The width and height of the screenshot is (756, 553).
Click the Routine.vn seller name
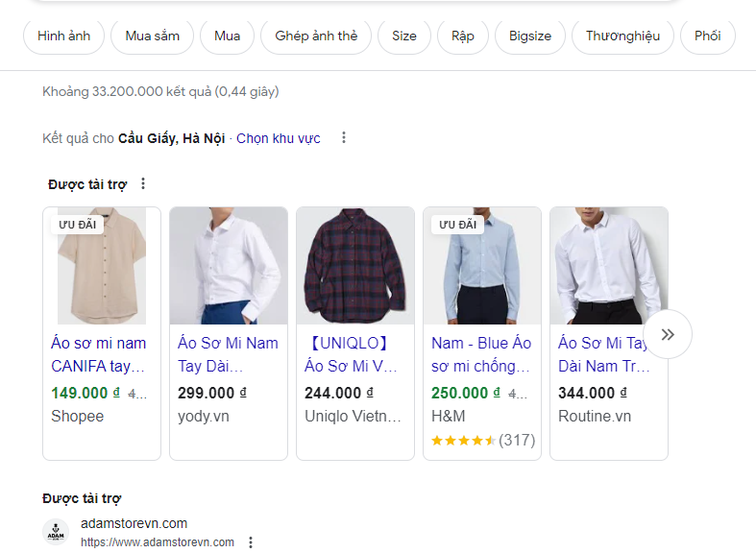point(595,417)
